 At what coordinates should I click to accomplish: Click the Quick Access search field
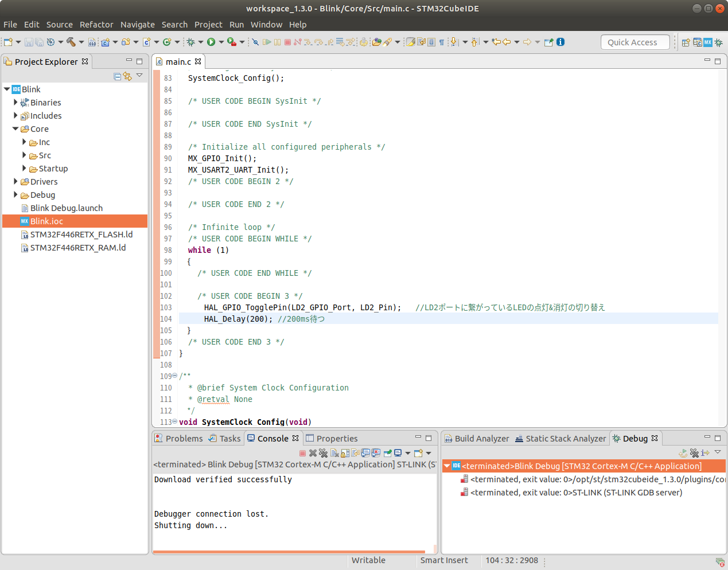(x=635, y=42)
